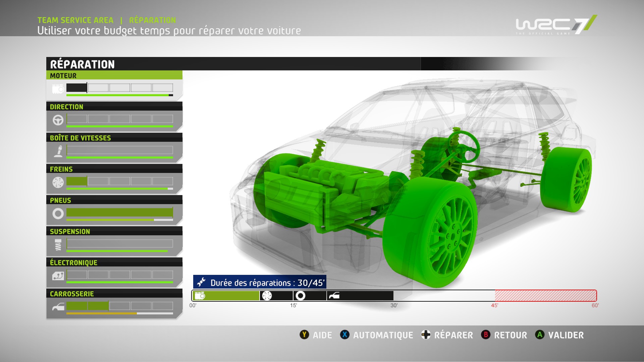Select the Carrosserie repair category
Image resolution: width=644 pixels, height=362 pixels.
114,304
